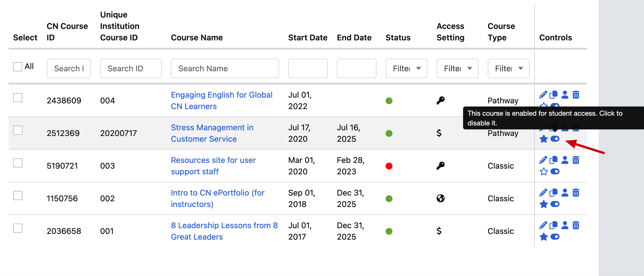Edit the Intro to CN ePortfolio course
Viewport: 644px width, 276px height.
pos(543,193)
